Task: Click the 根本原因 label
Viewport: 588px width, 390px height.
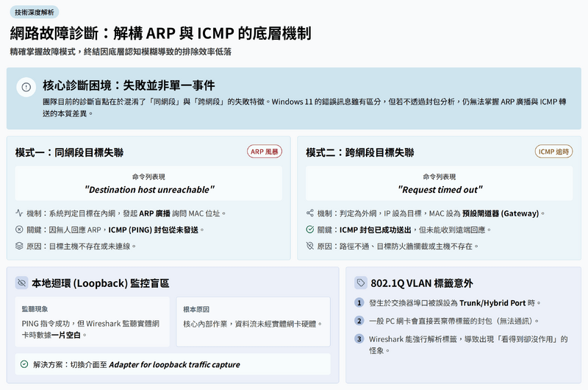Action: tap(196, 309)
